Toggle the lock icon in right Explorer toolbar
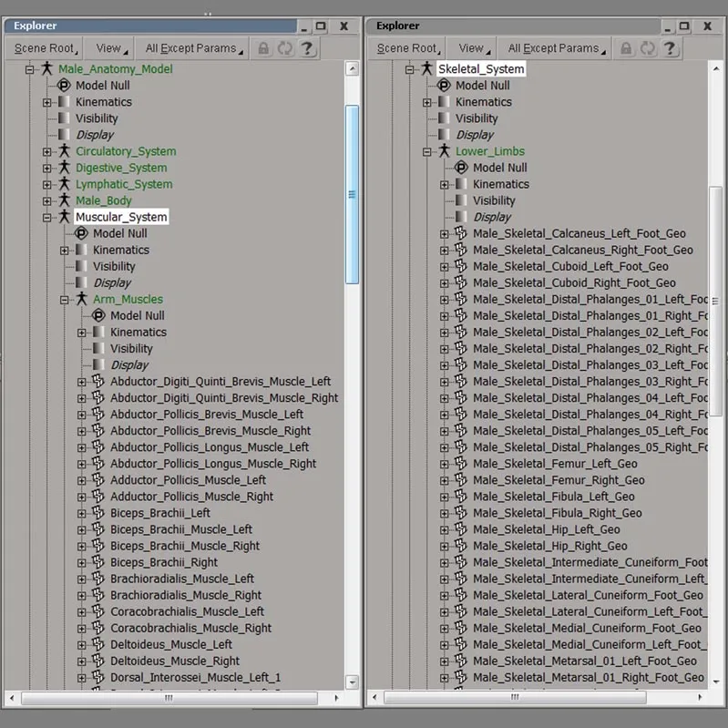This screenshot has width=728, height=728. 627,48
